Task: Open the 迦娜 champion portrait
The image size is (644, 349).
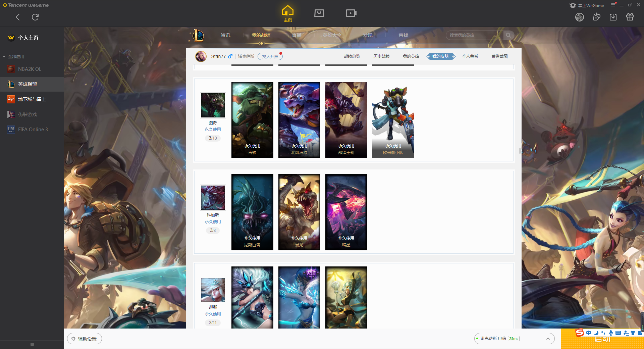Action: (213, 290)
